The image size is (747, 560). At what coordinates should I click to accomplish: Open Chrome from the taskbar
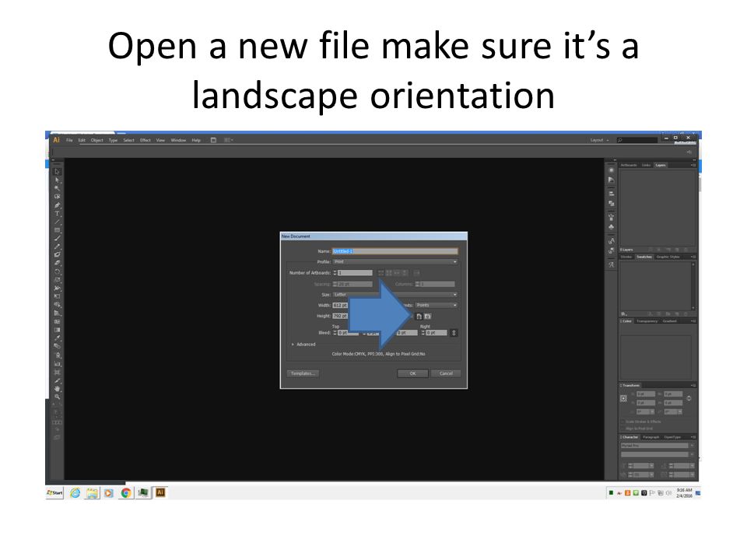(x=126, y=493)
